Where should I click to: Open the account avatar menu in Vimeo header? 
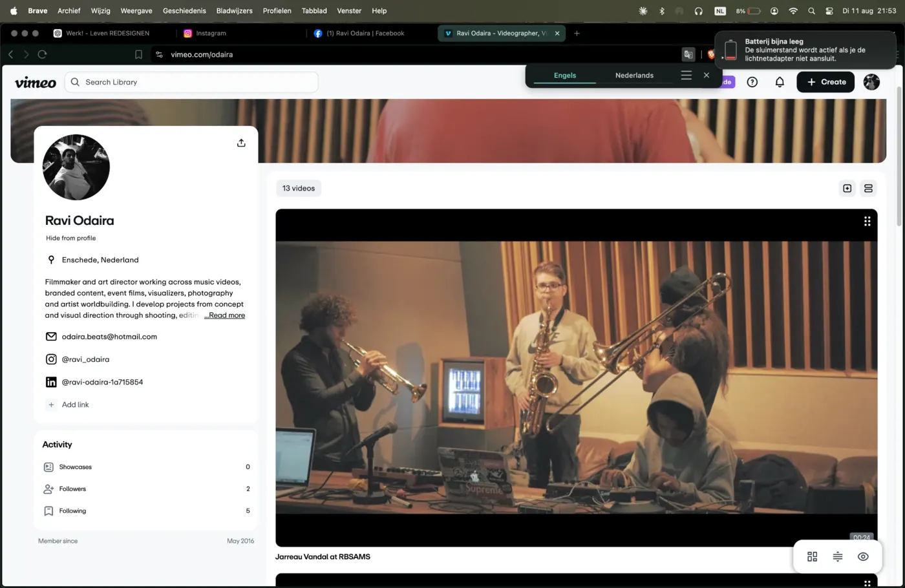pyautogui.click(x=871, y=82)
